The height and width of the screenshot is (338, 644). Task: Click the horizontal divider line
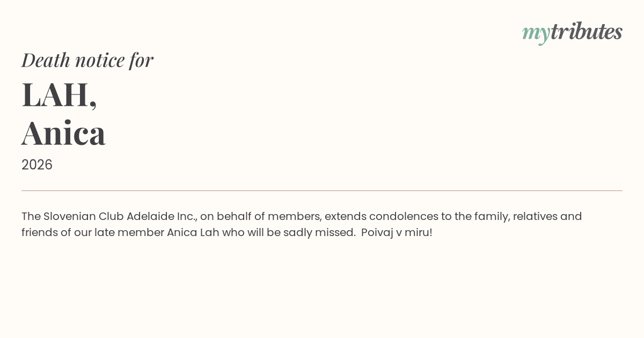(322, 190)
